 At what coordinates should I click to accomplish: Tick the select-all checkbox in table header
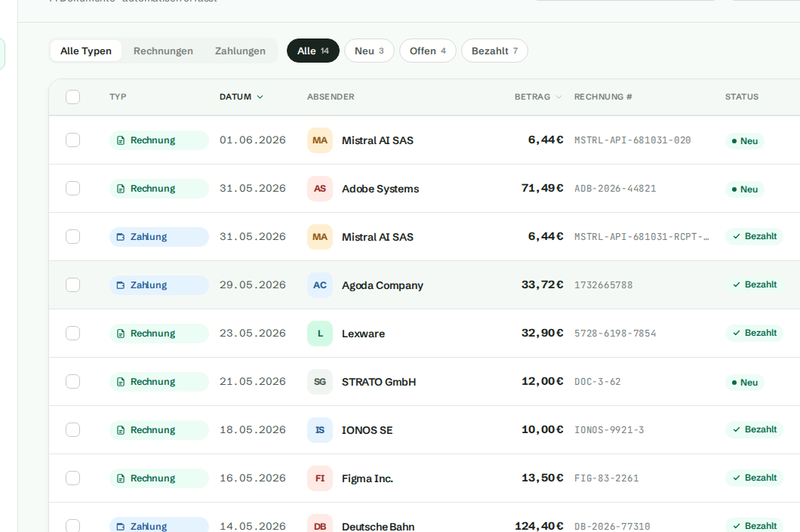[x=73, y=97]
